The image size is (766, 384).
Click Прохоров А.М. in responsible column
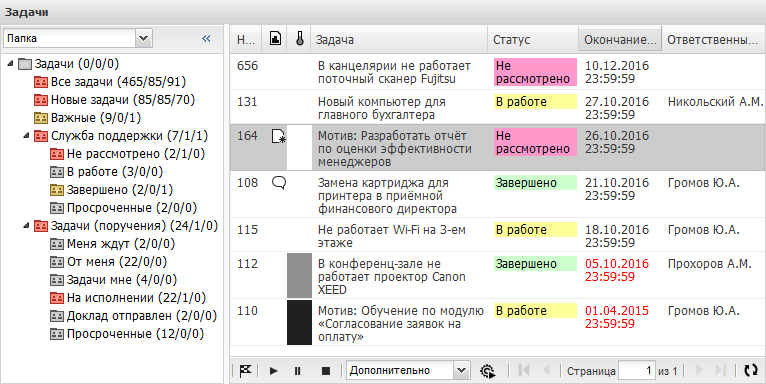(x=709, y=264)
